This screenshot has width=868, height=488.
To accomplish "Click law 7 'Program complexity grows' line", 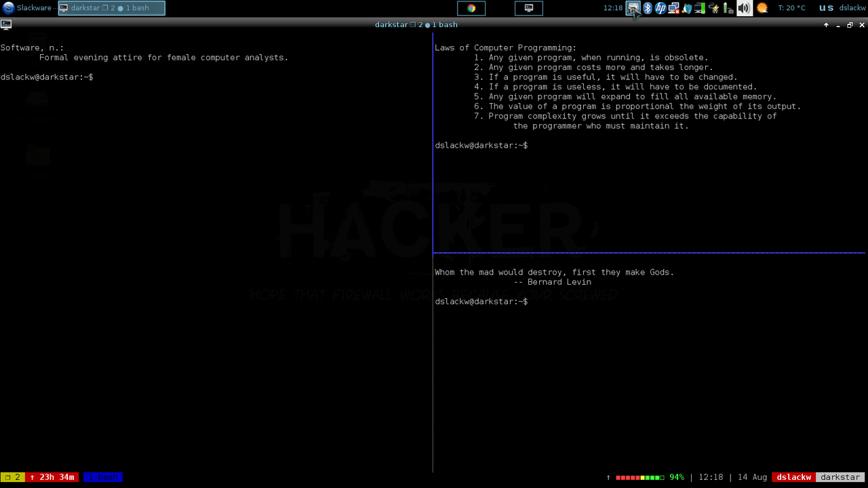I will click(625, 117).
